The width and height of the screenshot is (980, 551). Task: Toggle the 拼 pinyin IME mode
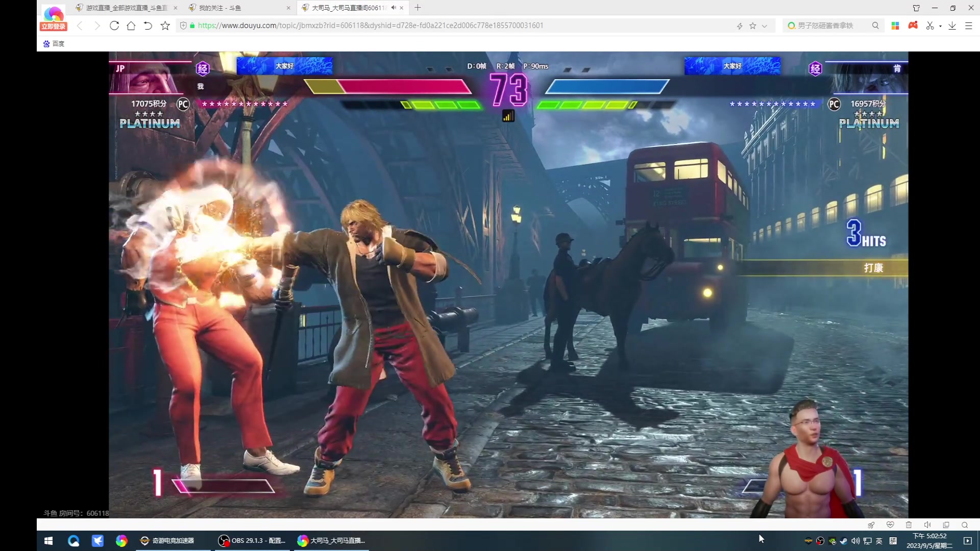[893, 541]
